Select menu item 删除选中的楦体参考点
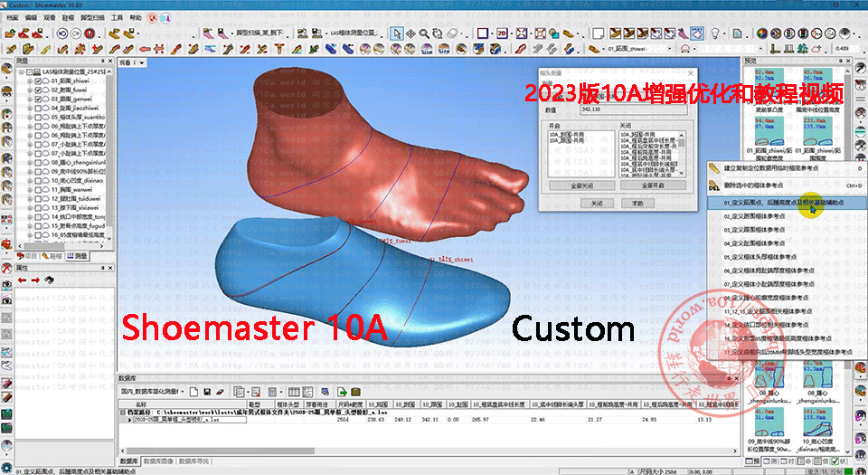Image resolution: width=868 pixels, height=475 pixels. (753, 185)
